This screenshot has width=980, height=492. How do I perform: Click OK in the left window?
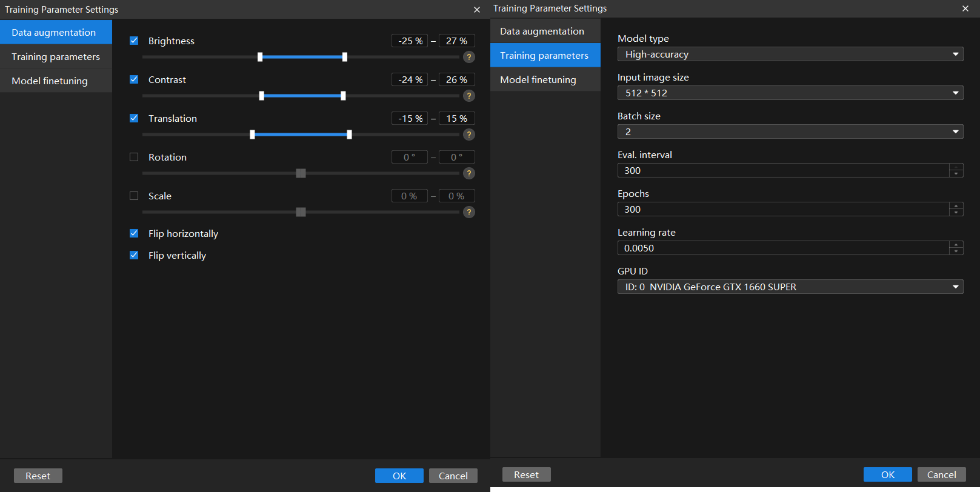(x=399, y=476)
